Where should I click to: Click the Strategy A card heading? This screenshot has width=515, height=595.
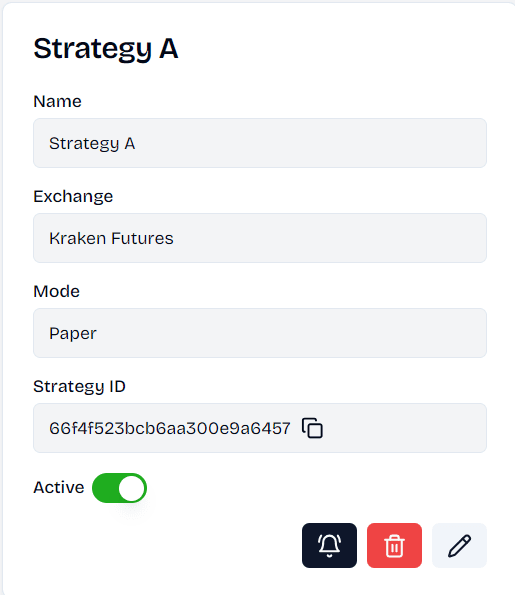click(x=106, y=49)
